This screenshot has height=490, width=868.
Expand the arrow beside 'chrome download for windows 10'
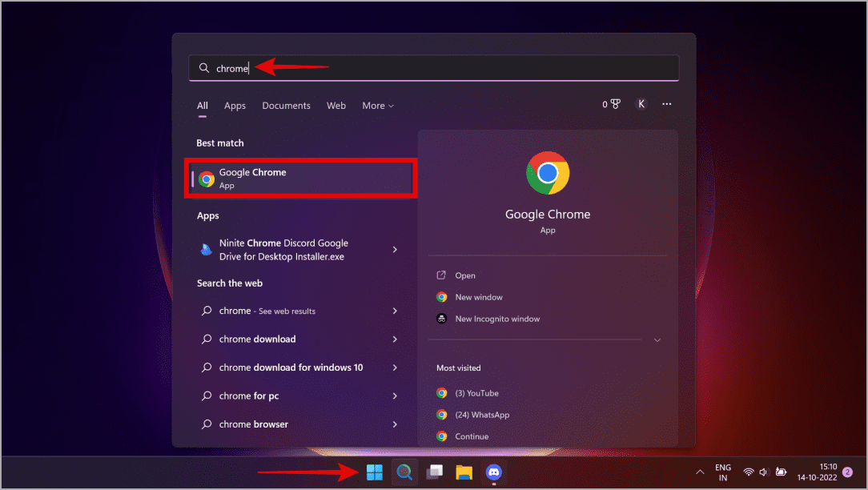395,367
